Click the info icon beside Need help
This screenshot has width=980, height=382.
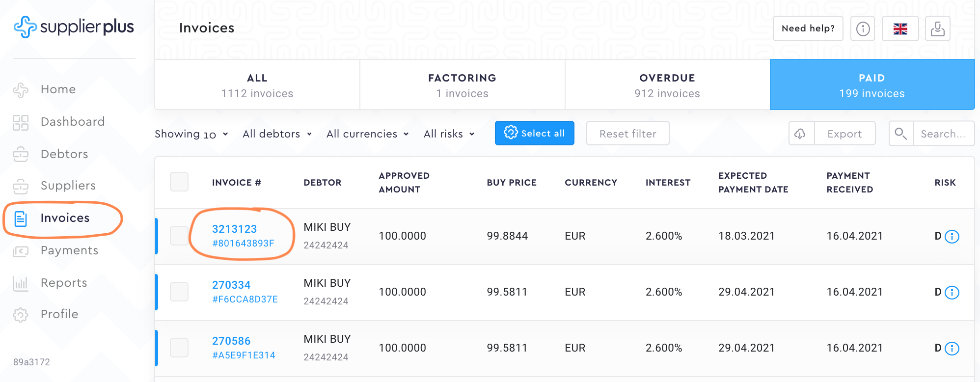[863, 28]
